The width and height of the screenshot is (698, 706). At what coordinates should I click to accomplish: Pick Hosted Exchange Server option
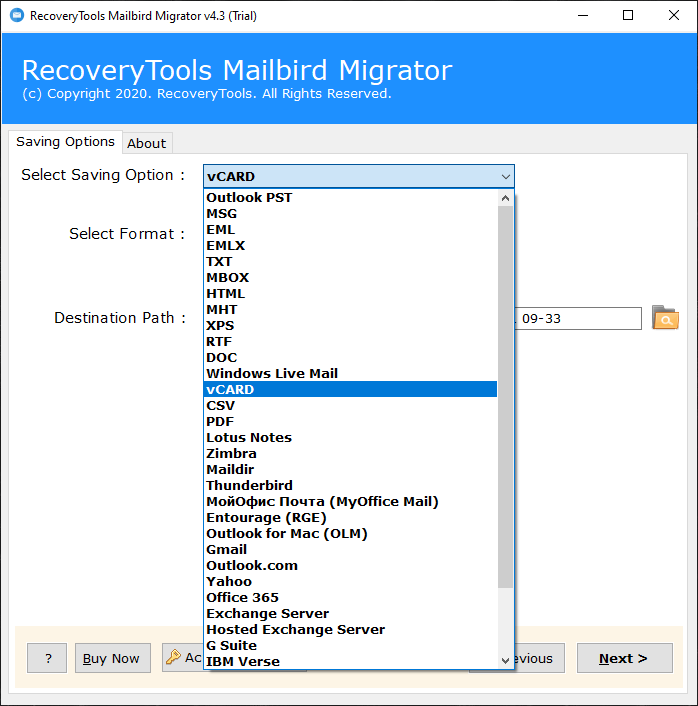click(350, 629)
